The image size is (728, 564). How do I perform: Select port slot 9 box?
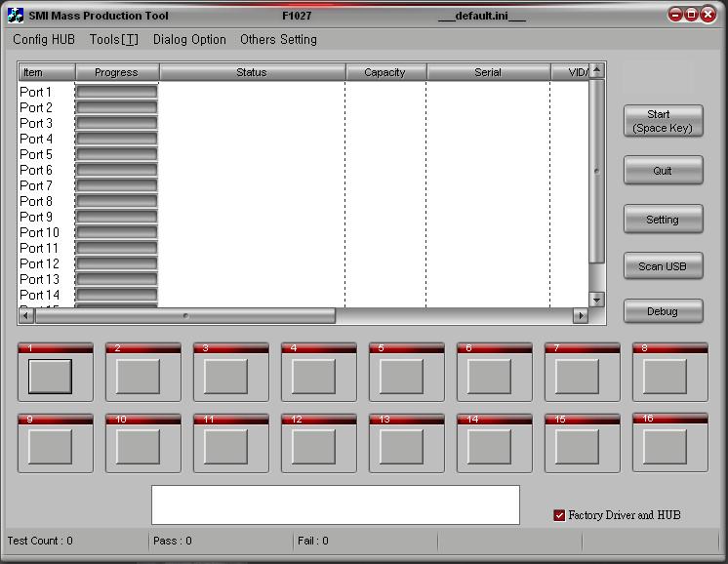[50, 447]
